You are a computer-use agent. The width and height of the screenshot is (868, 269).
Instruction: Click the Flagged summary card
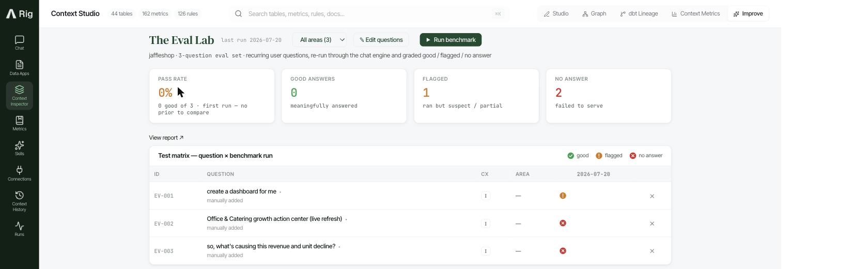476,96
